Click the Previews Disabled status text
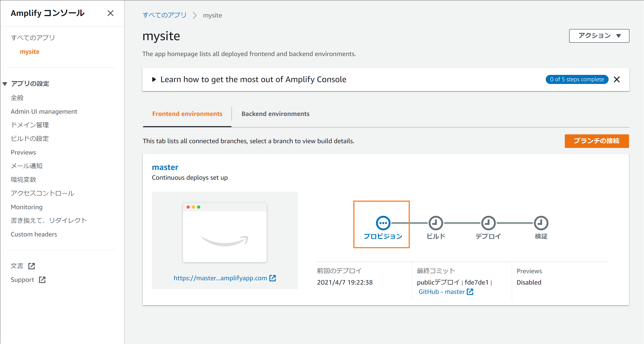644x344 pixels. (x=529, y=282)
